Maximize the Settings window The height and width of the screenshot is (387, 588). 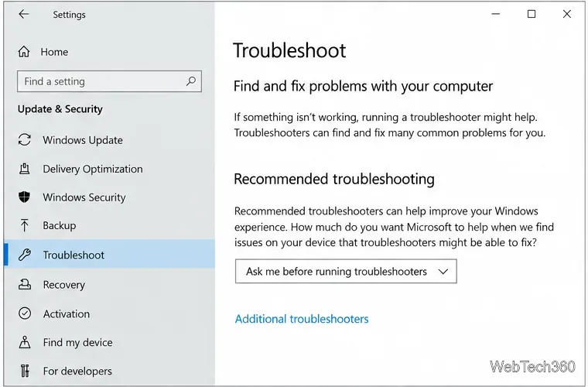(x=532, y=14)
